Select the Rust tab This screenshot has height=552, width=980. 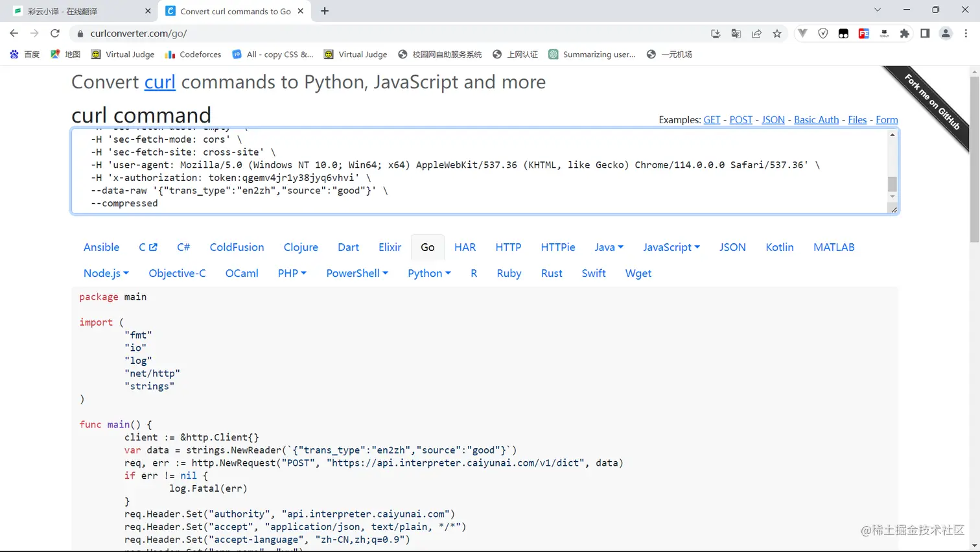[x=552, y=273]
